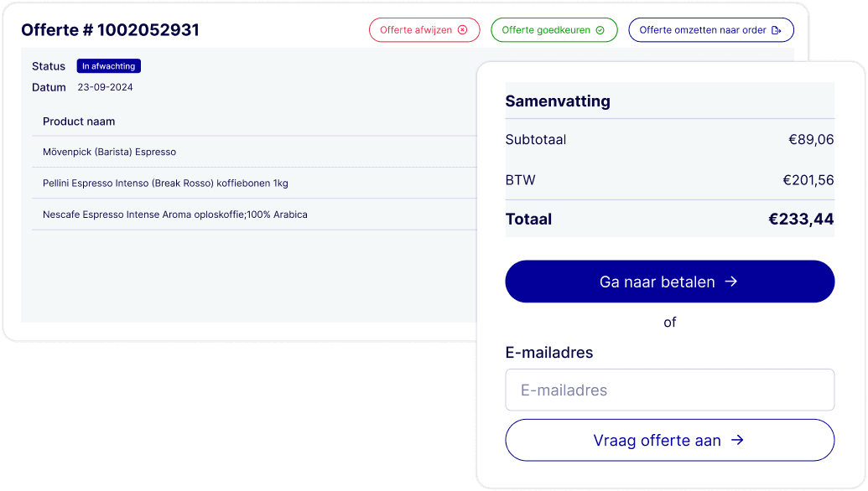868x491 pixels.
Task: Click the In afwachting status badge
Action: tap(108, 65)
